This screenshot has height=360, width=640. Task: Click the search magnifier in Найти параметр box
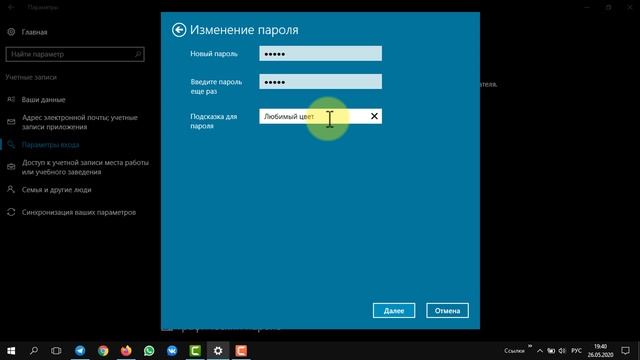click(138, 54)
